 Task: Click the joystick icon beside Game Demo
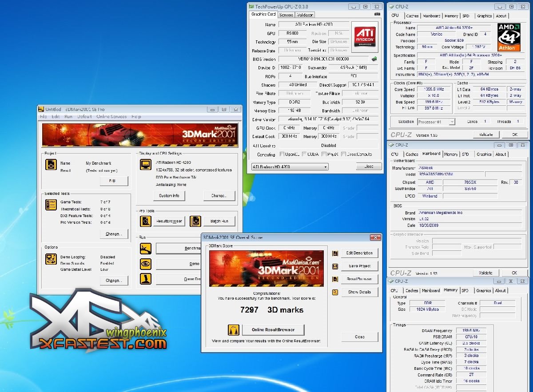tap(146, 279)
